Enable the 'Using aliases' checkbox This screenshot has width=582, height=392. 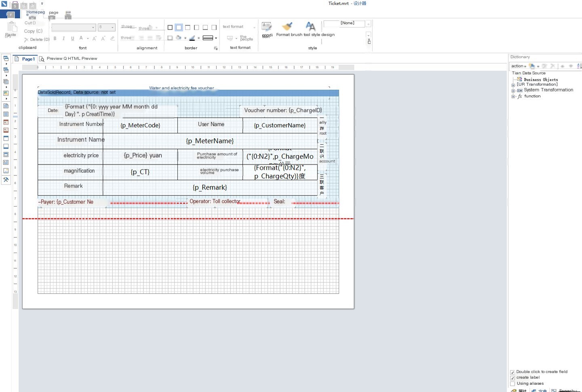pyautogui.click(x=512, y=384)
